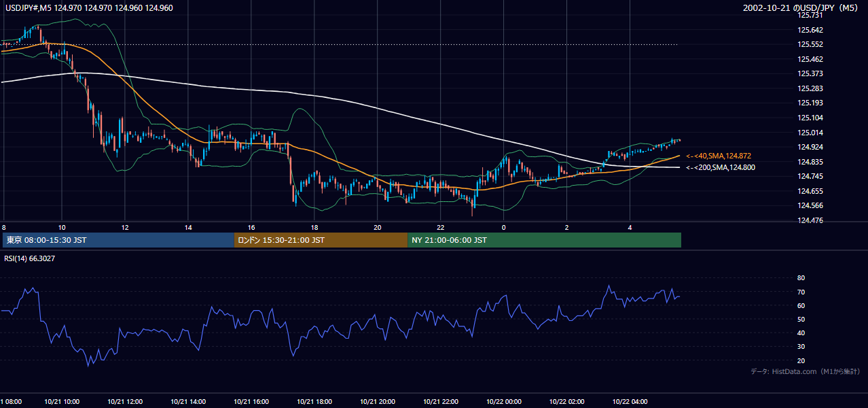Click price axis value 125.731

pos(810,15)
